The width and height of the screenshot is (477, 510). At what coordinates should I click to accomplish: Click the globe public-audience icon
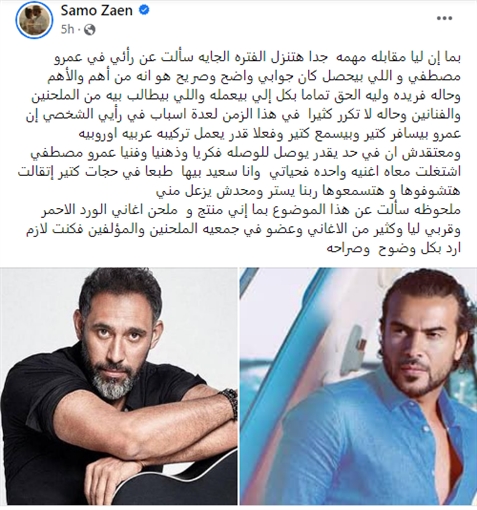(90, 30)
